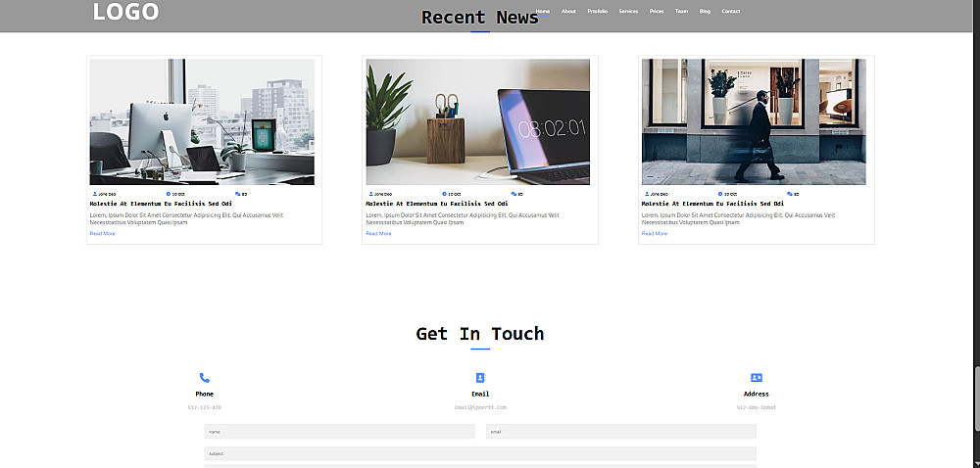The height and width of the screenshot is (468, 980).
Task: Open headline on the storefront news card
Action: pos(712,204)
